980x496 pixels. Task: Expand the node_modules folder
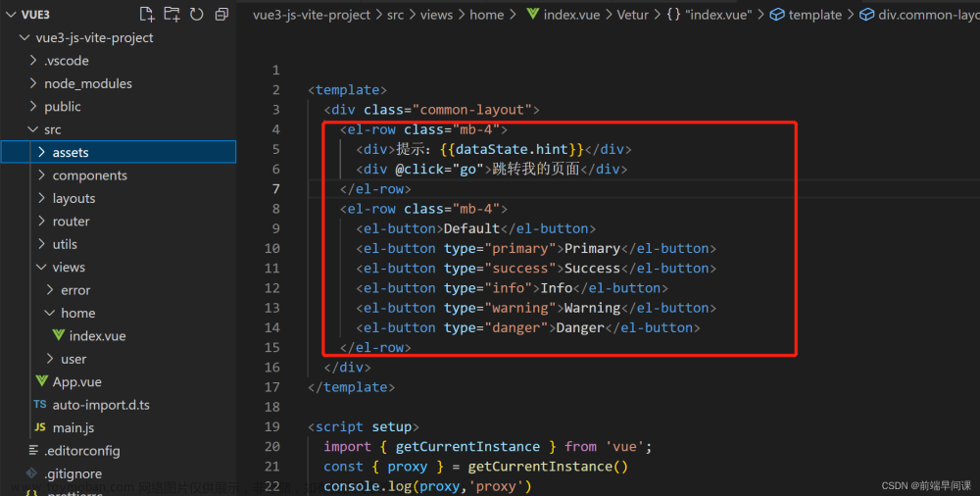(x=33, y=83)
